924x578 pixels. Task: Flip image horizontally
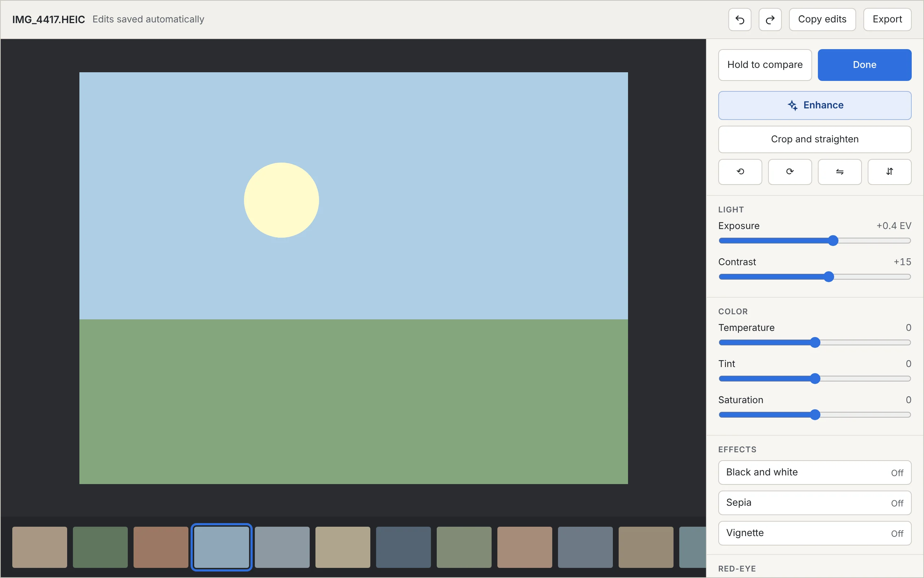click(840, 172)
